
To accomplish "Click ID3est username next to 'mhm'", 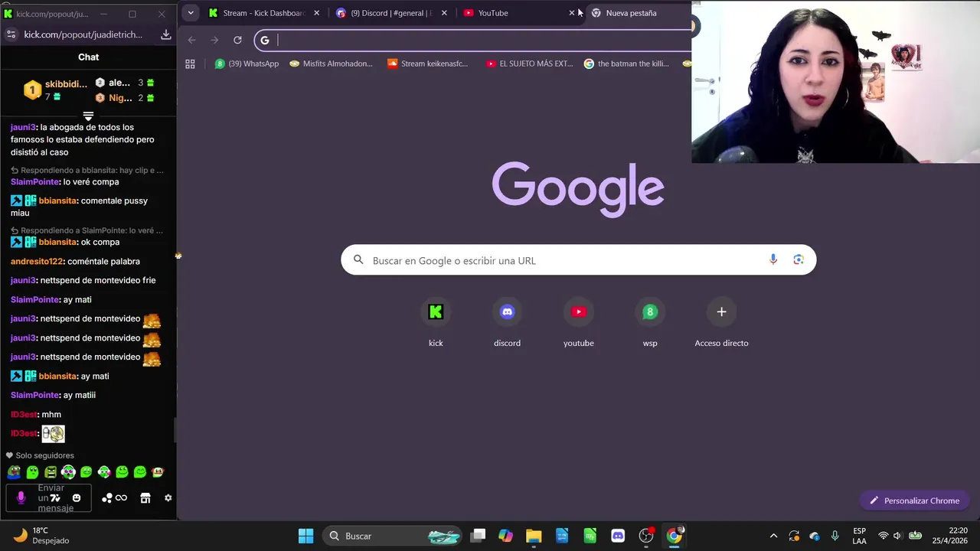I will [24, 414].
